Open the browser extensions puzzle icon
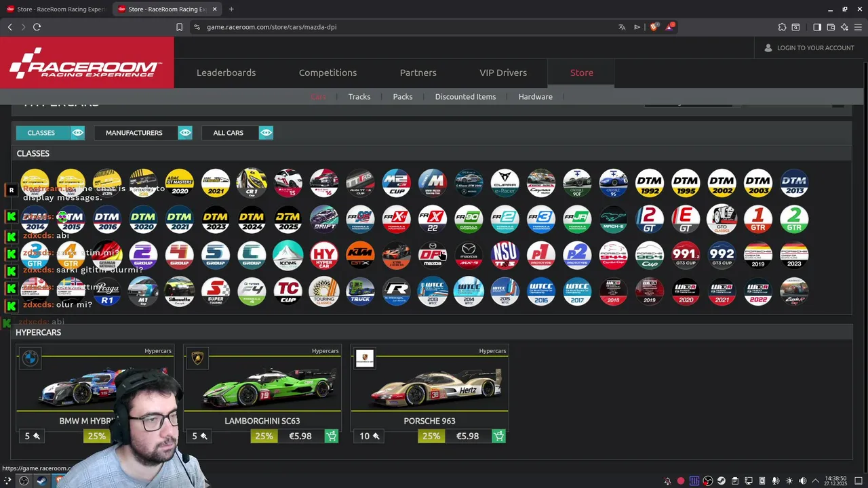The height and width of the screenshot is (488, 868). click(x=782, y=27)
